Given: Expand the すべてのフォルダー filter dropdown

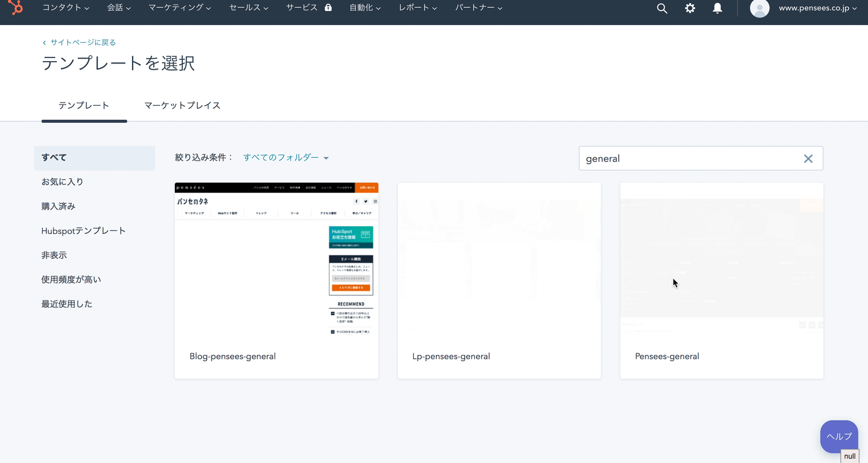Looking at the screenshot, I should 285,158.
